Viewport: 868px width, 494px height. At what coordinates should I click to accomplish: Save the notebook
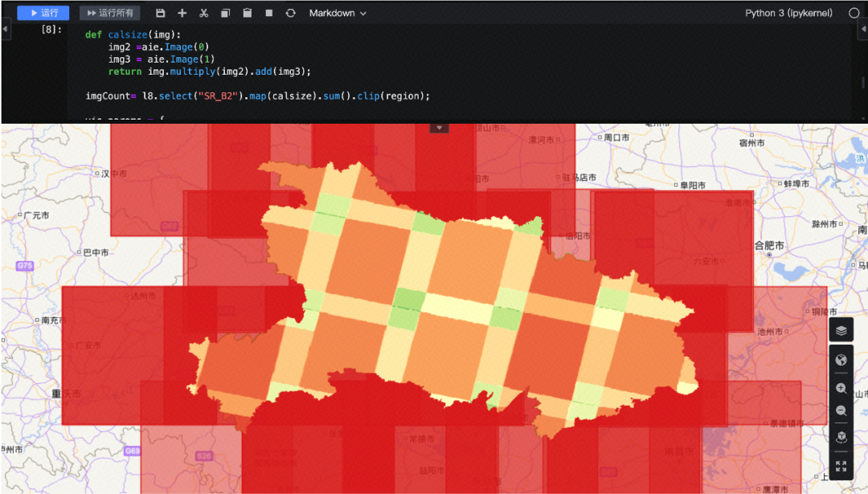(x=161, y=13)
